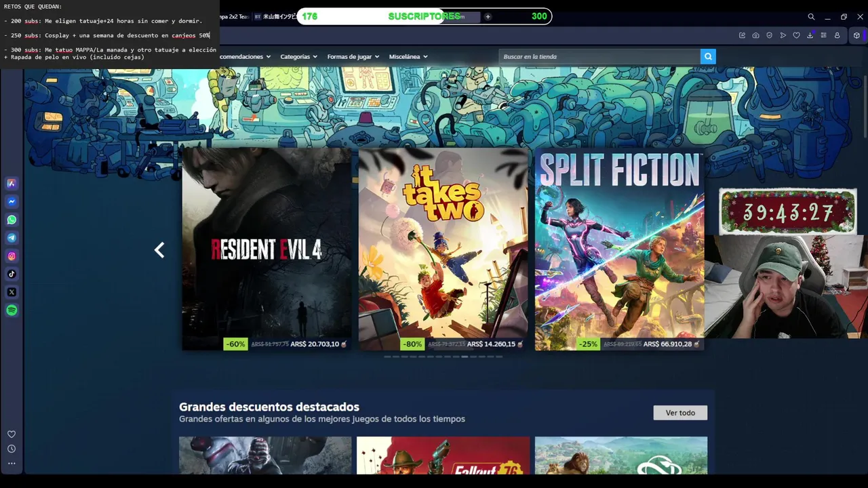Select the highlighted carousel page dot
Screen dimensions: 868x488
(465, 357)
